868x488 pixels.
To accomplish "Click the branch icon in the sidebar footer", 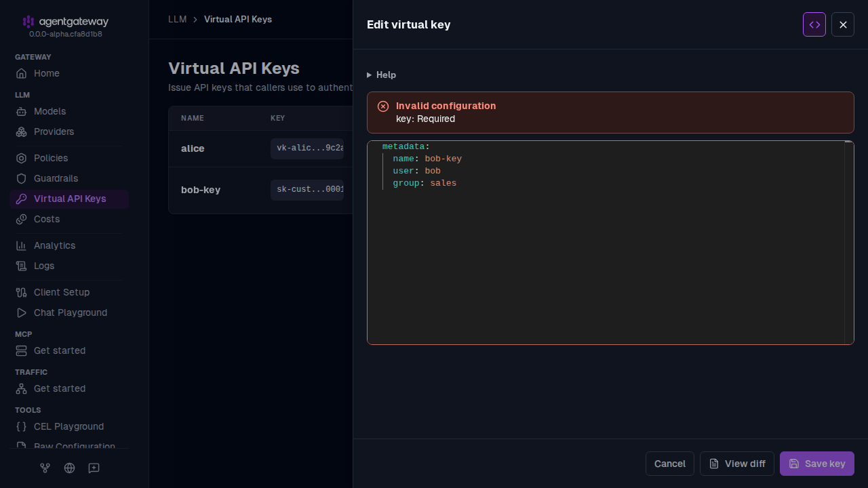I will coord(45,468).
